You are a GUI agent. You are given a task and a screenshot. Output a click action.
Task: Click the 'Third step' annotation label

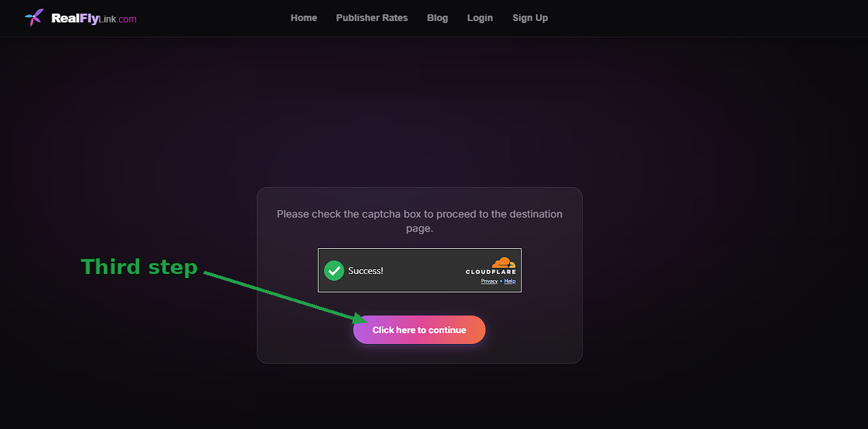coord(139,267)
